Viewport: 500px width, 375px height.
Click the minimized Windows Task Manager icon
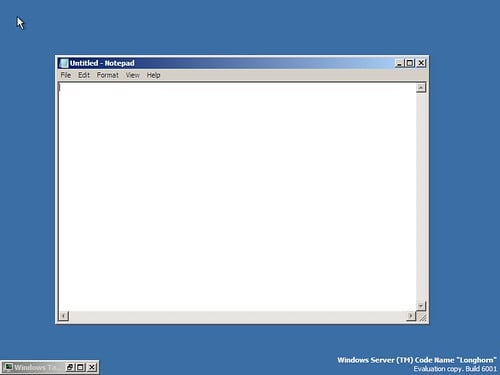pos(8,367)
